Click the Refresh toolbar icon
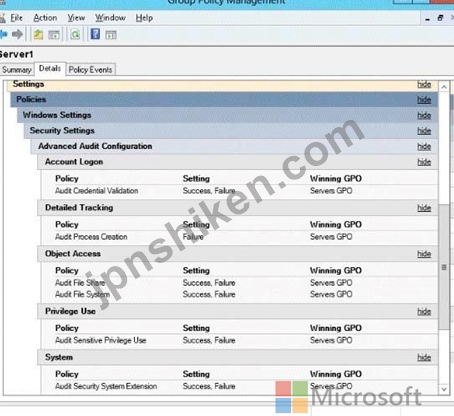Image resolution: width=454 pixels, height=416 pixels. click(x=75, y=34)
